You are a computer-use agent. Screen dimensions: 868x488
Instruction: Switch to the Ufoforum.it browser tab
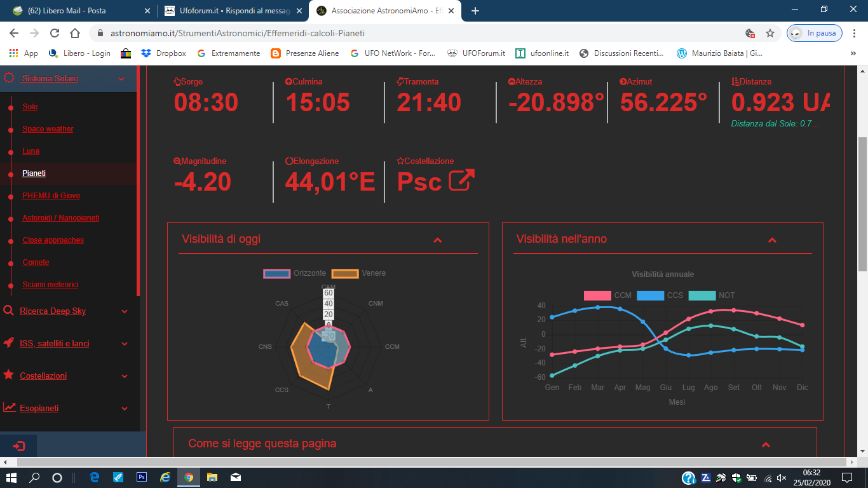point(227,11)
